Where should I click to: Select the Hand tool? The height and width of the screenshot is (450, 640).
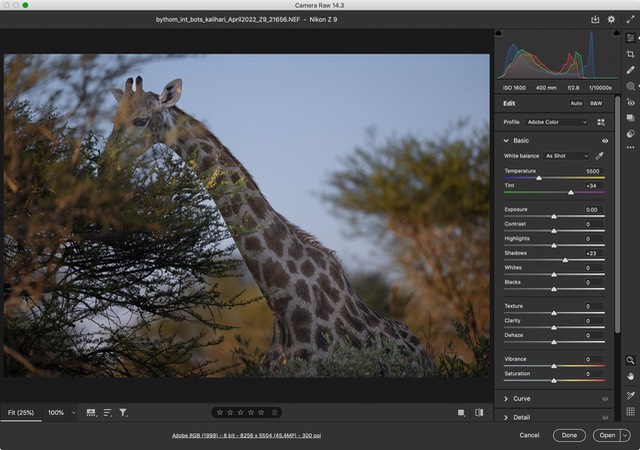point(631,376)
